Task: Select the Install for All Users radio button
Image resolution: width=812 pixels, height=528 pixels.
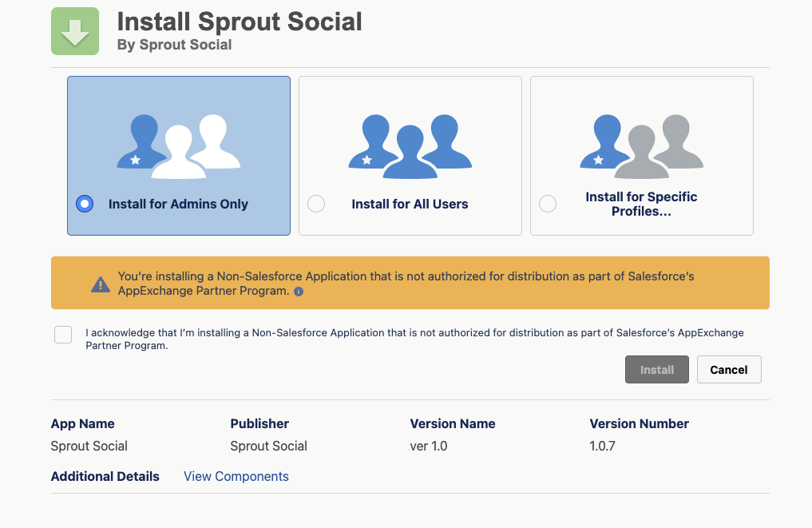Action: pyautogui.click(x=316, y=204)
